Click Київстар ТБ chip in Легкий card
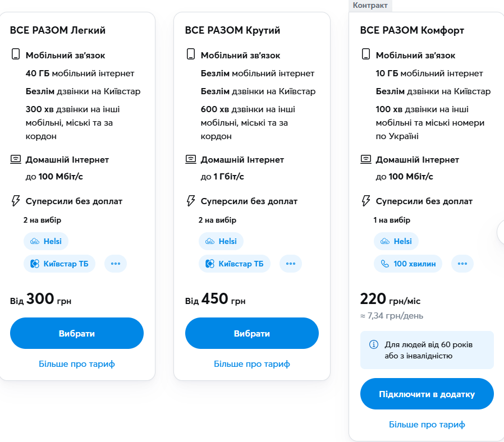 [x=59, y=264]
